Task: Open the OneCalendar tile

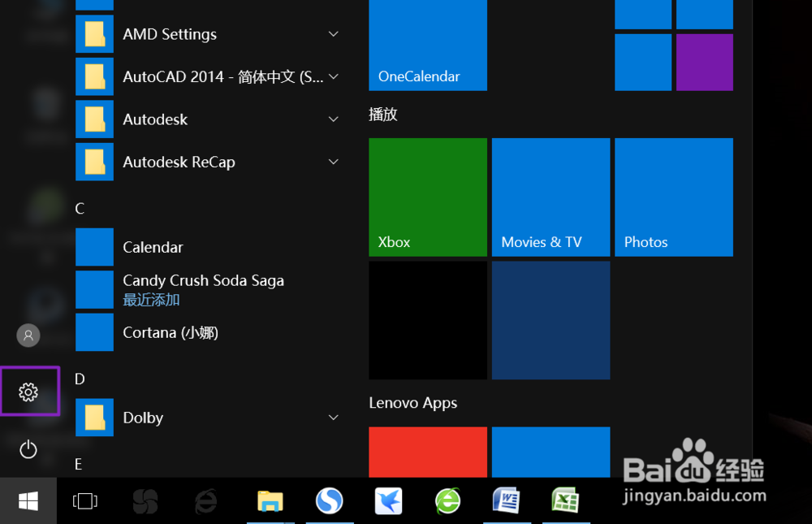Action: [x=428, y=45]
